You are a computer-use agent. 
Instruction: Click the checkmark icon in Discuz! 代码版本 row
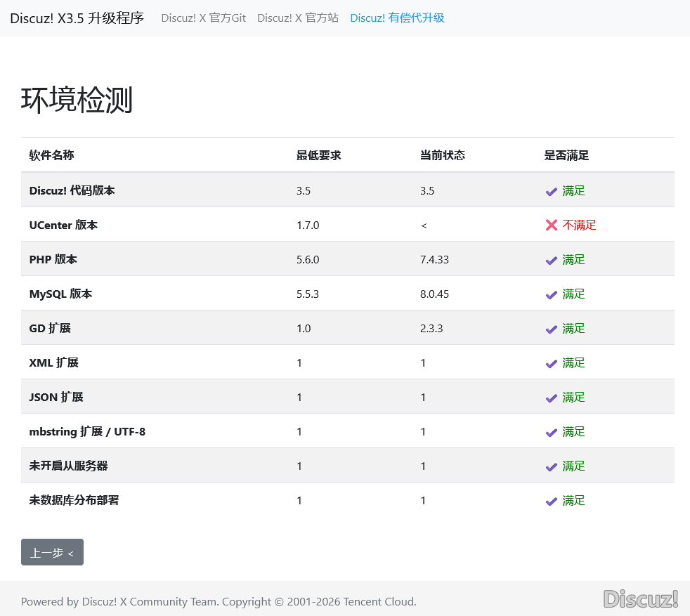pyautogui.click(x=551, y=191)
